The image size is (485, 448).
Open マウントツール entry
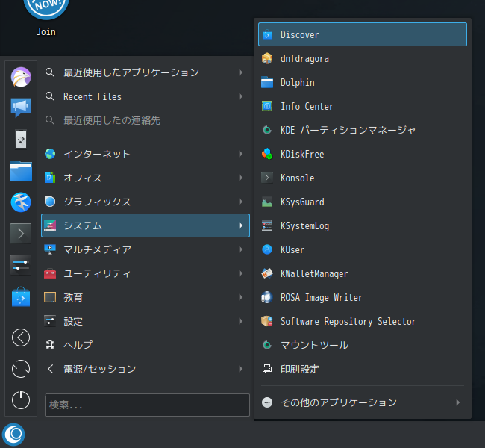[x=363, y=345]
